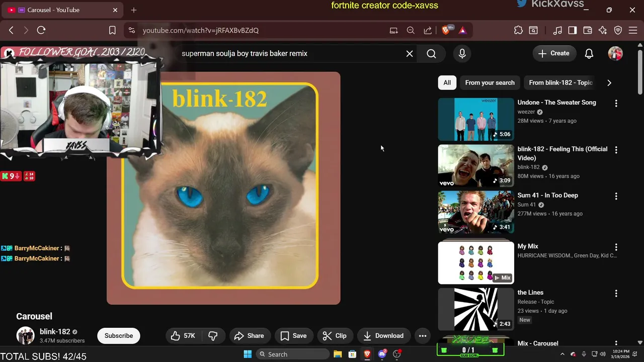
Task: Like the Carousel video
Action: (x=184, y=336)
